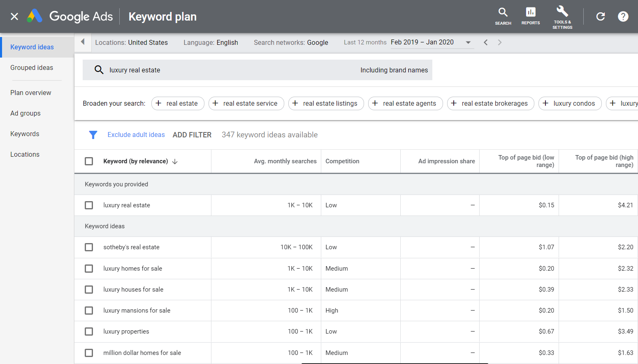This screenshot has height=364, width=638.
Task: Click plus icon on real estate chip
Action: (159, 103)
